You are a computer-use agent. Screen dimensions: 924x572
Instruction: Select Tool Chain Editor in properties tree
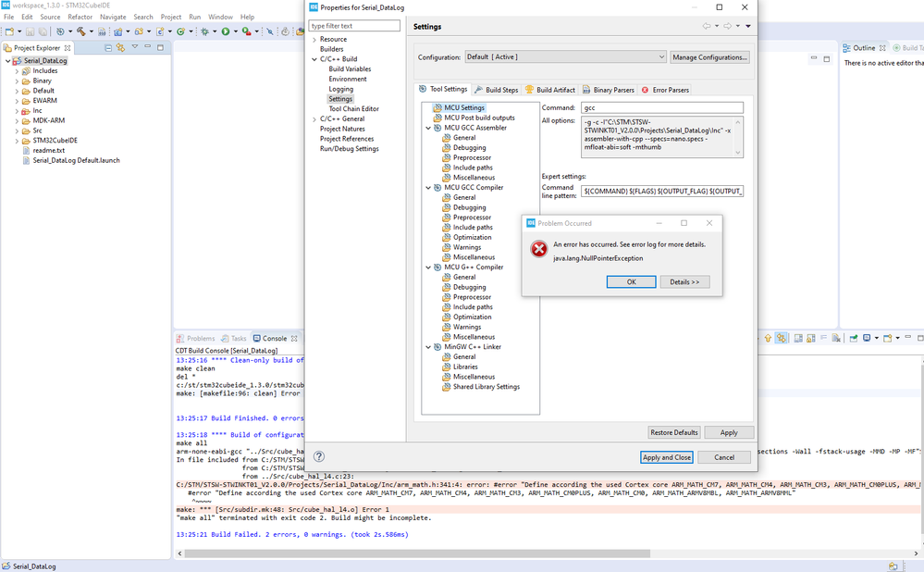353,109
